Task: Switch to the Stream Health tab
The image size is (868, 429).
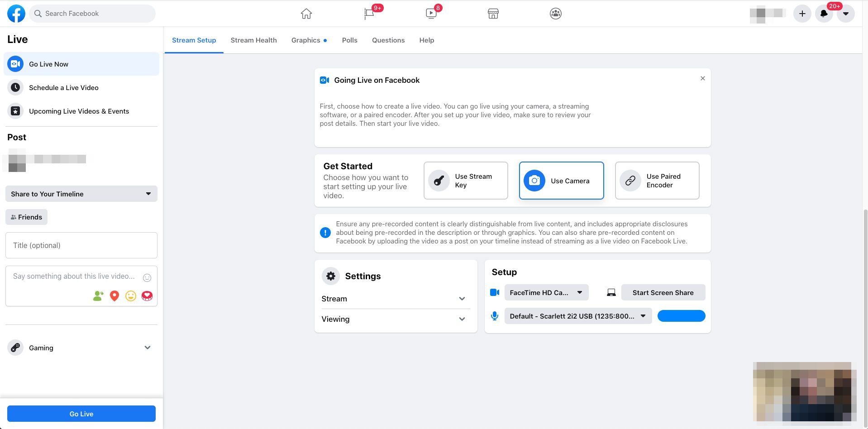Action: (254, 40)
